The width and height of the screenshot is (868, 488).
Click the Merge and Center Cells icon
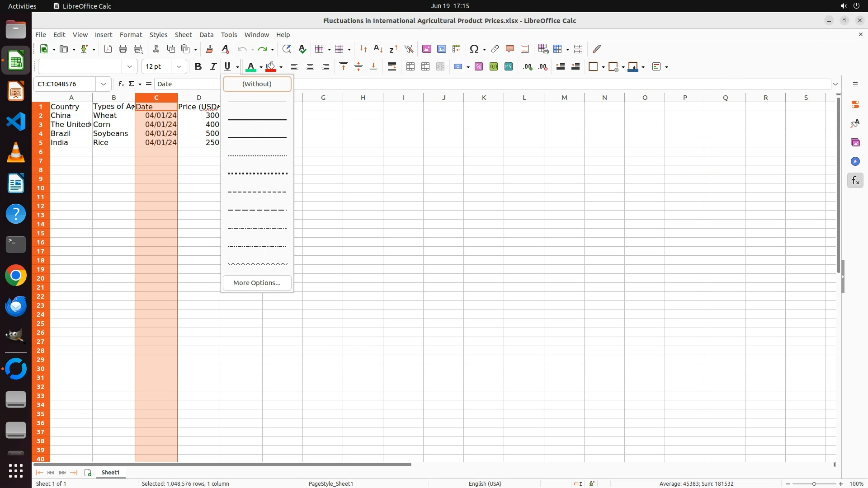410,67
